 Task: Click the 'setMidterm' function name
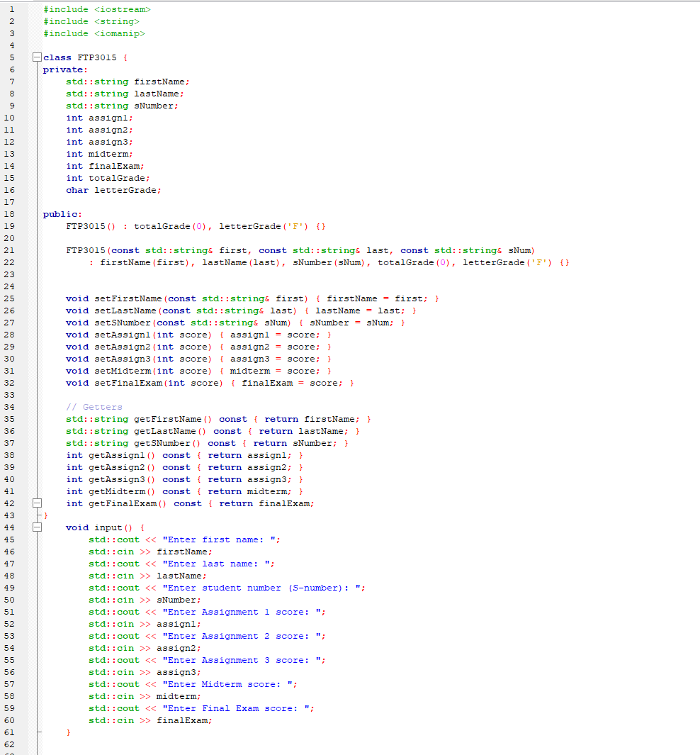tap(122, 371)
